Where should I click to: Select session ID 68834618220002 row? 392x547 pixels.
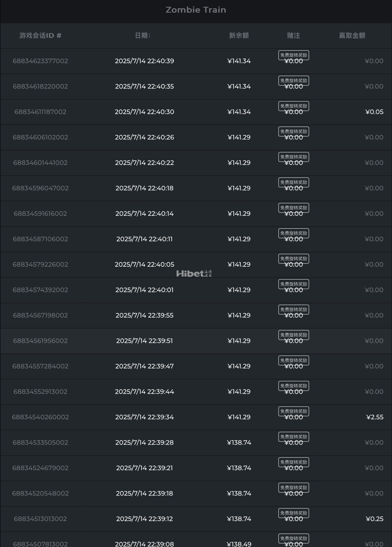40,86
